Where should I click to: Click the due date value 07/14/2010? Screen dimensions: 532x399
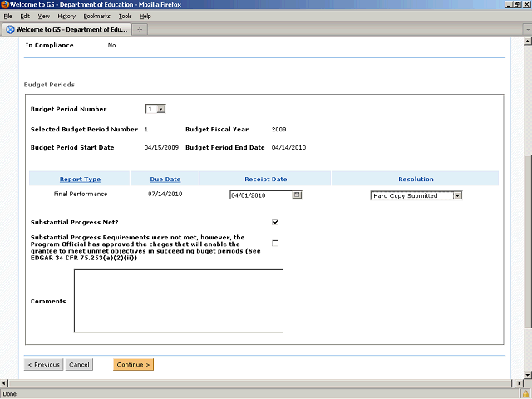(x=165, y=194)
